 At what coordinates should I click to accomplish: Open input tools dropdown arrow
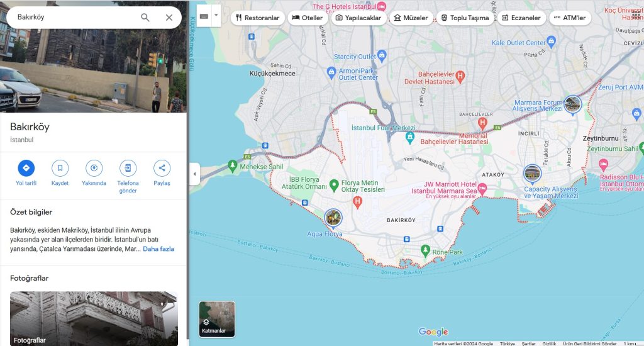click(x=216, y=16)
